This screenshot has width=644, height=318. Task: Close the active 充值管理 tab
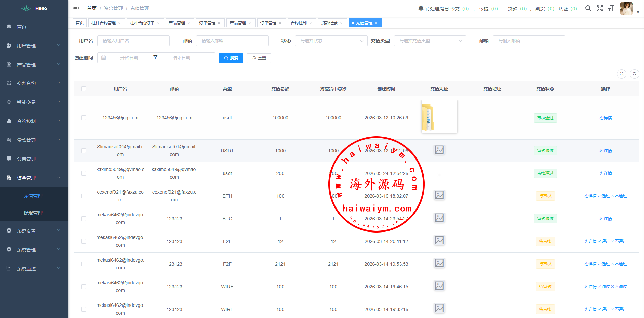(x=376, y=23)
